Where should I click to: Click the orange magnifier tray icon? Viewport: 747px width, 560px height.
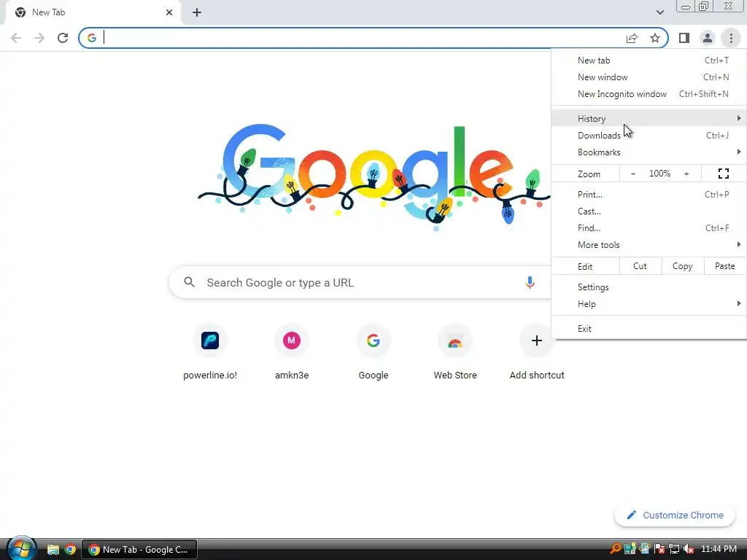pyautogui.click(x=615, y=549)
